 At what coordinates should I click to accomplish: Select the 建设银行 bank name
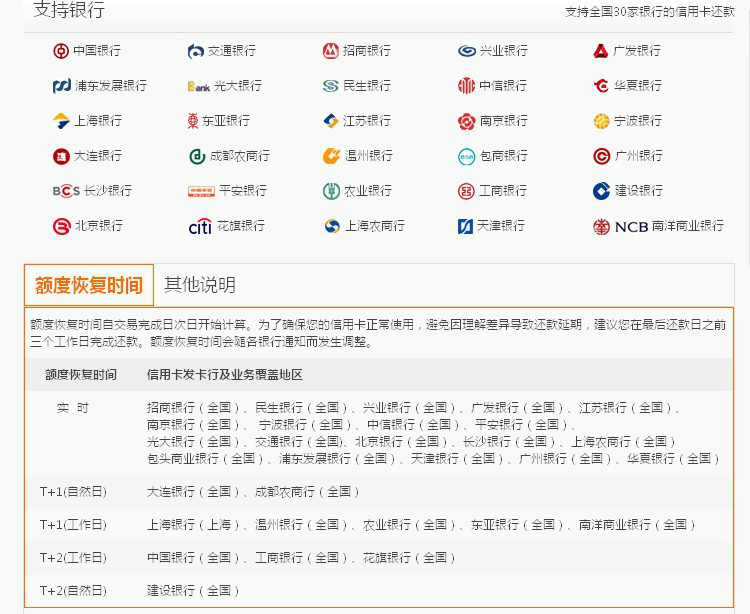(639, 191)
